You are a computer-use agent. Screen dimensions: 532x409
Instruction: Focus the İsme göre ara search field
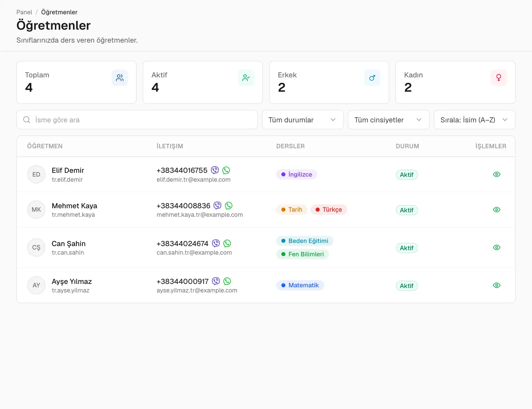coord(137,120)
